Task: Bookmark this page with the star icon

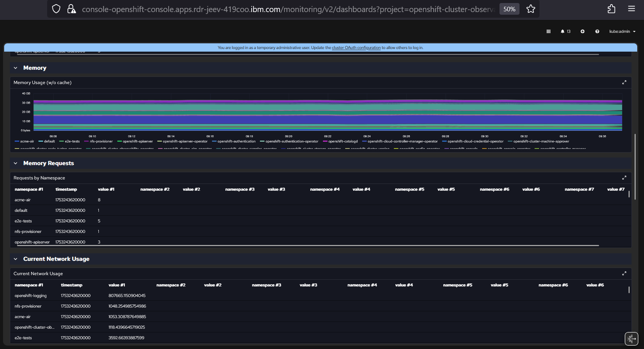Action: 531,9
